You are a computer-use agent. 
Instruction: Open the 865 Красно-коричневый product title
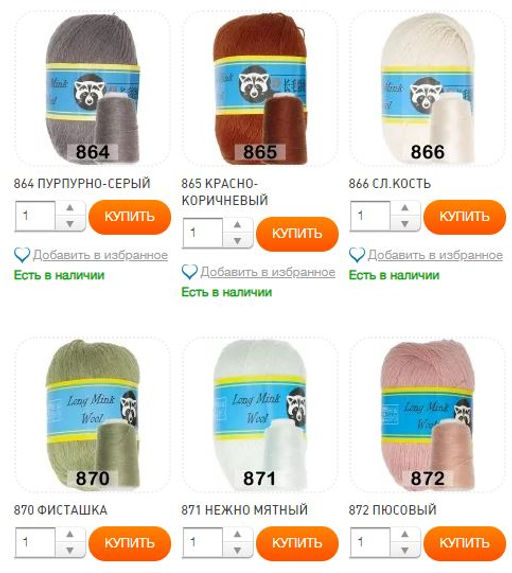pyautogui.click(x=225, y=192)
